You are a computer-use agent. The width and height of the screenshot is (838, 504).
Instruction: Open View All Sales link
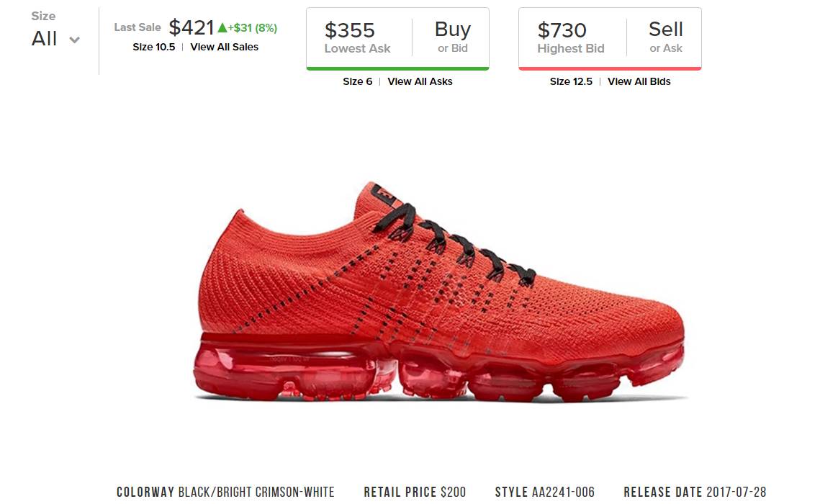tap(225, 47)
